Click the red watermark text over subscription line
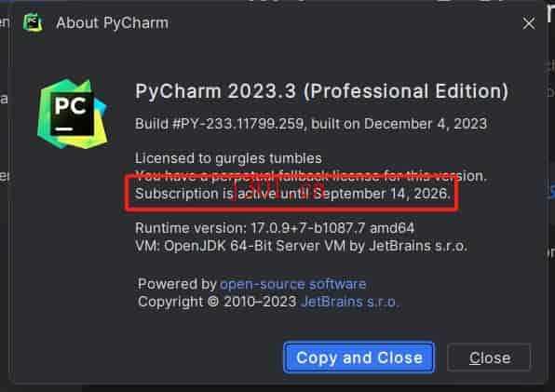555x392 pixels. pos(279,188)
